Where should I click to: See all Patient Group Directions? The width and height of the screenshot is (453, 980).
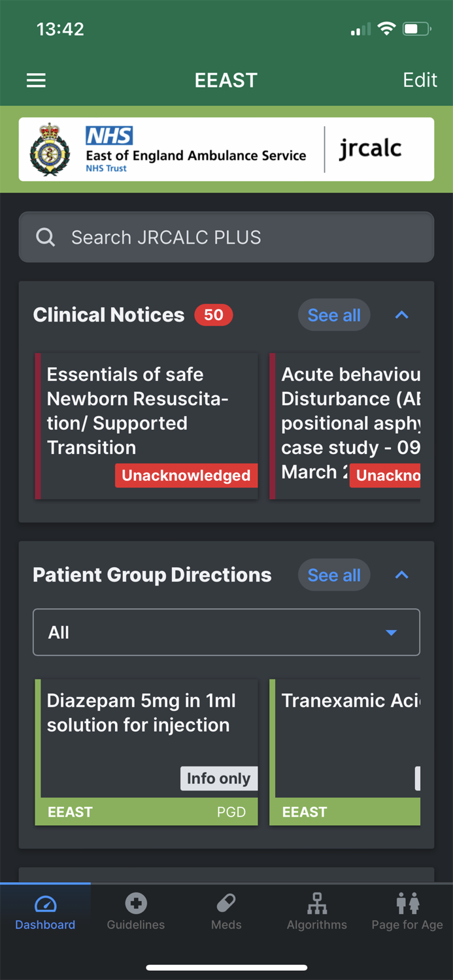334,575
